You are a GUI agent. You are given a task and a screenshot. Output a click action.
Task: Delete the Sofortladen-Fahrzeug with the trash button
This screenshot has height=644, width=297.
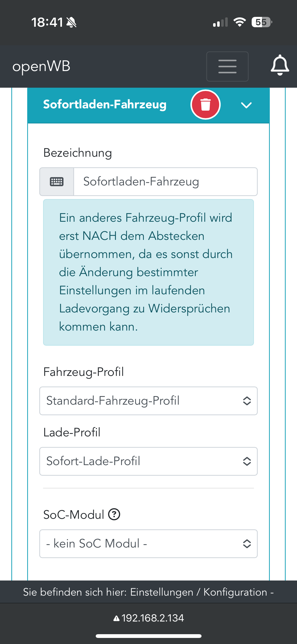206,105
